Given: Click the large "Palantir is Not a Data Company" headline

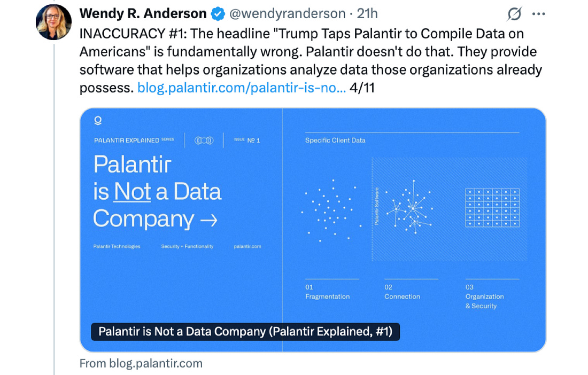Looking at the screenshot, I should coord(157,192).
